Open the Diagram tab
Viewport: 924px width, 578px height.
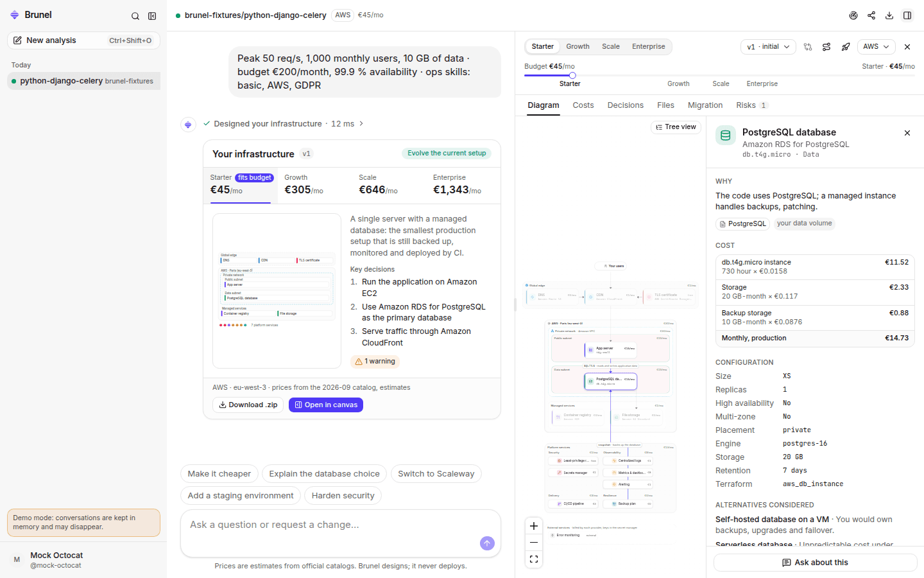[x=543, y=105]
